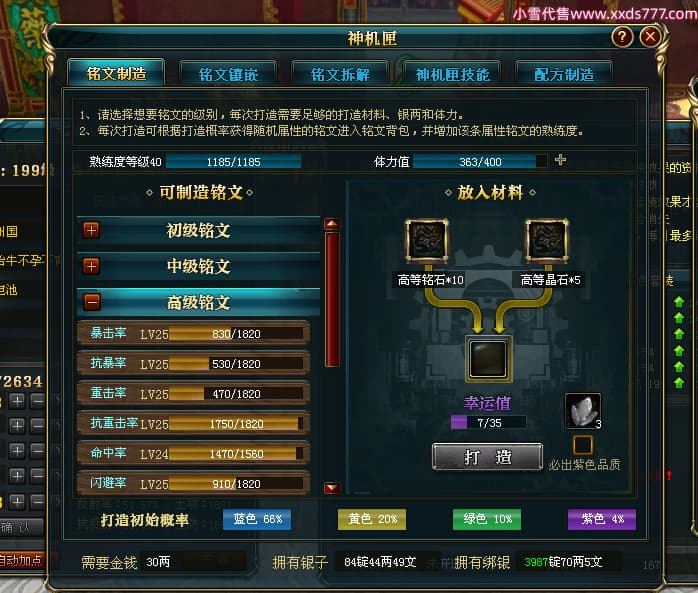Screen dimensions: 698x593
Task: Switch to the 配方制造 tab
Action: (564, 74)
